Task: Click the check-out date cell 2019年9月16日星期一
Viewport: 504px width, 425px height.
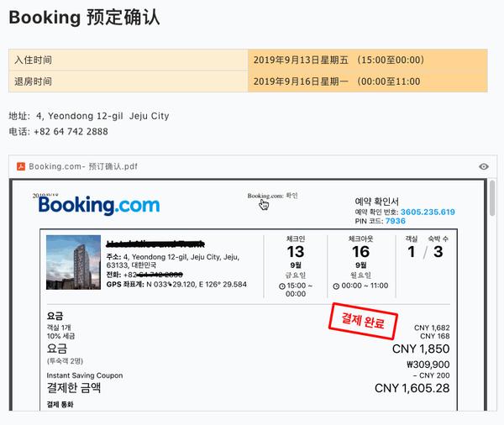Action: [x=368, y=81]
